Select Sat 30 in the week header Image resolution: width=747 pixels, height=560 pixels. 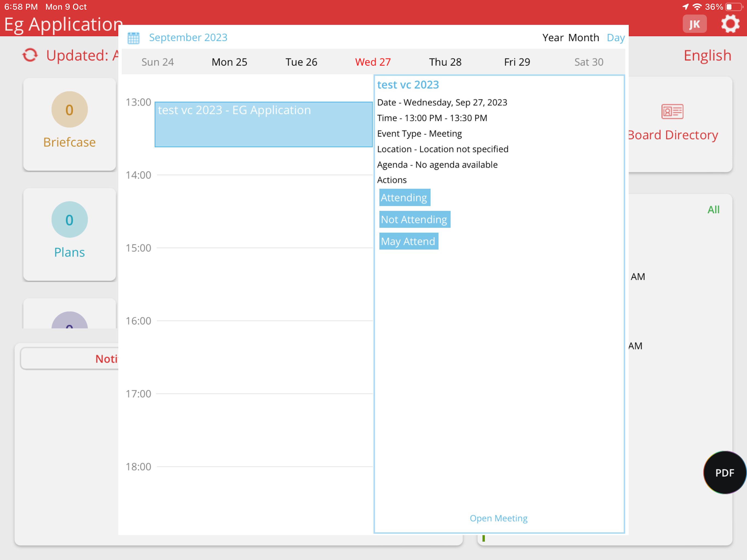pos(589,62)
